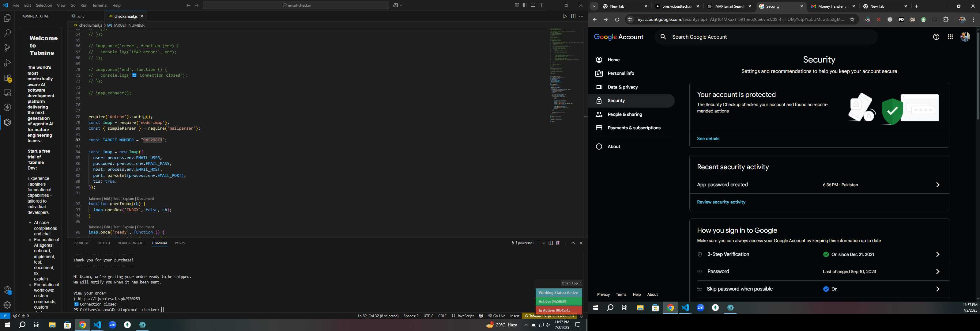Bookmark this page with the star icon
The width and height of the screenshot is (980, 331).
click(852, 20)
